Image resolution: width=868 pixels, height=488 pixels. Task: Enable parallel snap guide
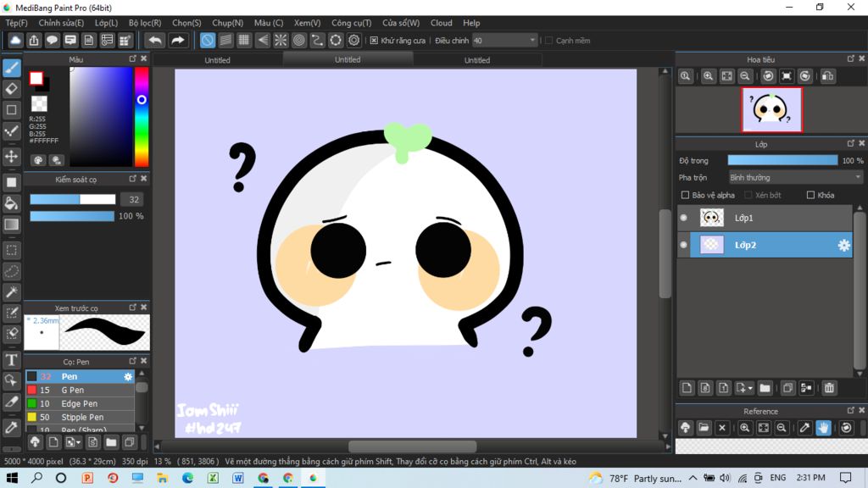(x=225, y=41)
